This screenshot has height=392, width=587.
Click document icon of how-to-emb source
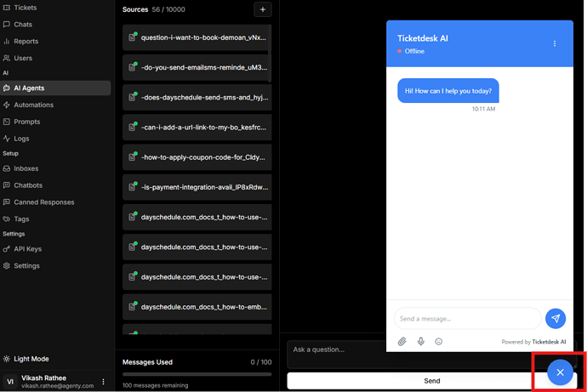click(x=133, y=306)
